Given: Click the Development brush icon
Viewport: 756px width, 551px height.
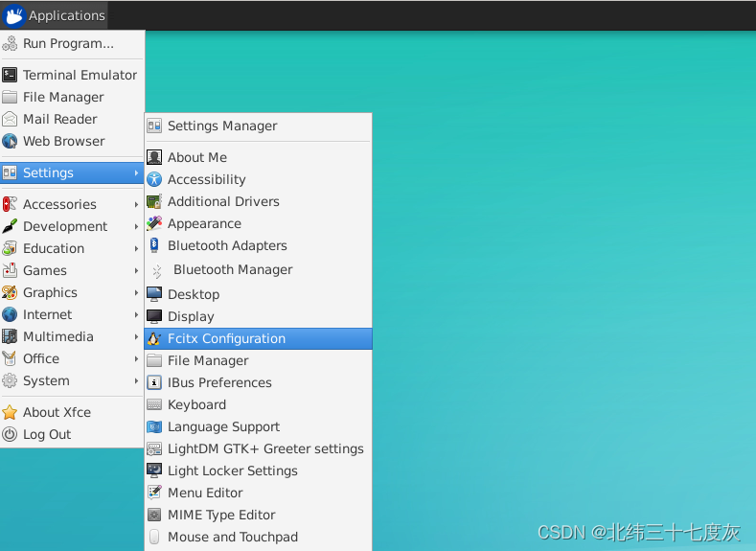Looking at the screenshot, I should pyautogui.click(x=10, y=226).
